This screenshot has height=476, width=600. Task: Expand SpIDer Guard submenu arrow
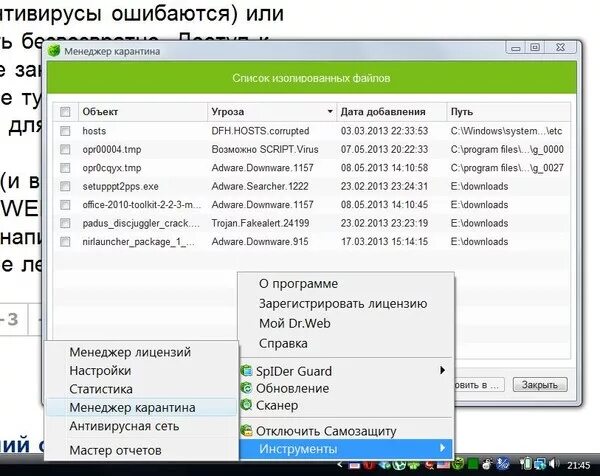click(442, 370)
